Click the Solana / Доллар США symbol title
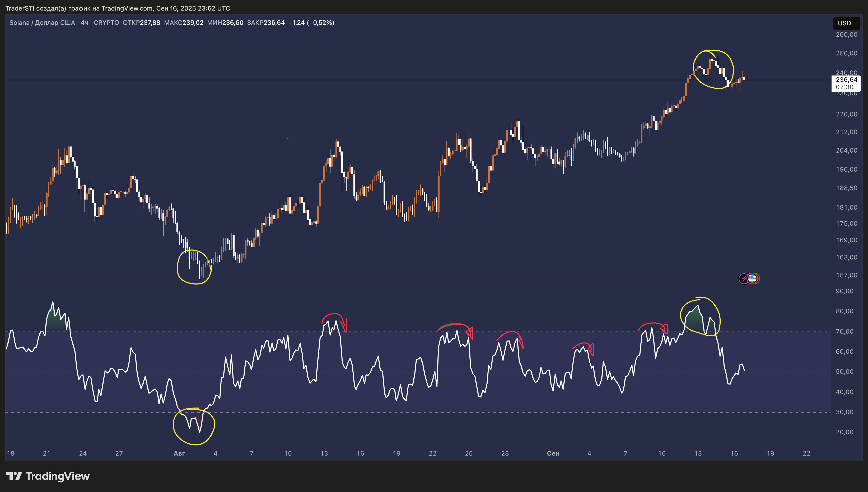This screenshot has height=492, width=868. tap(42, 23)
